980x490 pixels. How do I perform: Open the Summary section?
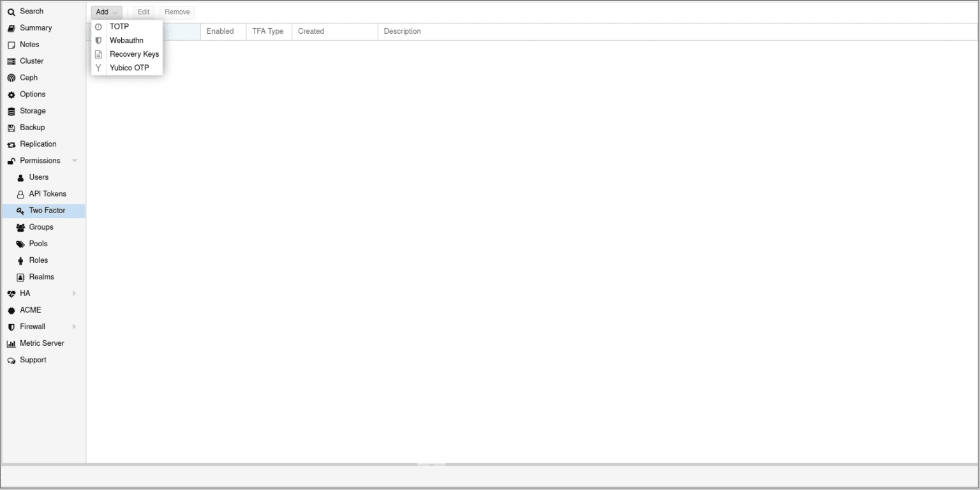(43, 28)
